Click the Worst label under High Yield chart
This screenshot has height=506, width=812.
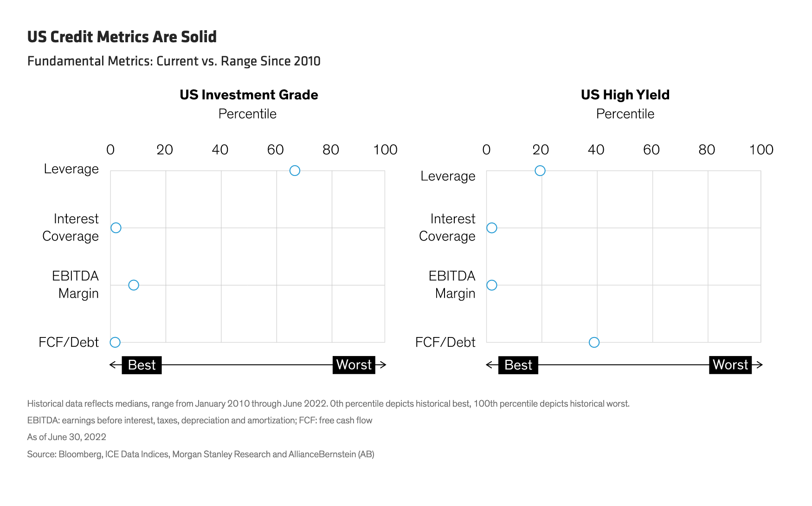coord(730,365)
